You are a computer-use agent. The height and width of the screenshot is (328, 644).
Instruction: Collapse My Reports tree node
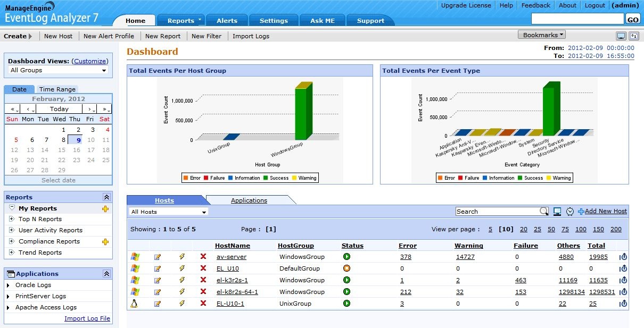(x=12, y=208)
